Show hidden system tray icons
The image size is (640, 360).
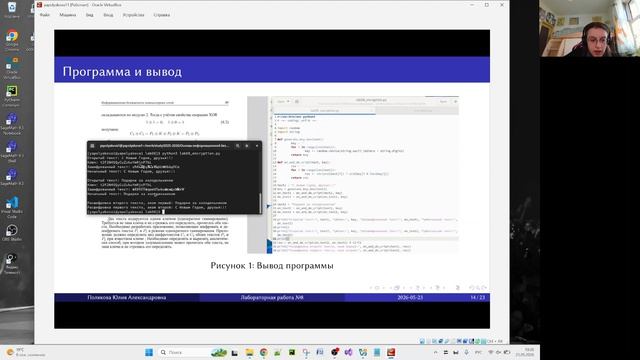coord(436,352)
